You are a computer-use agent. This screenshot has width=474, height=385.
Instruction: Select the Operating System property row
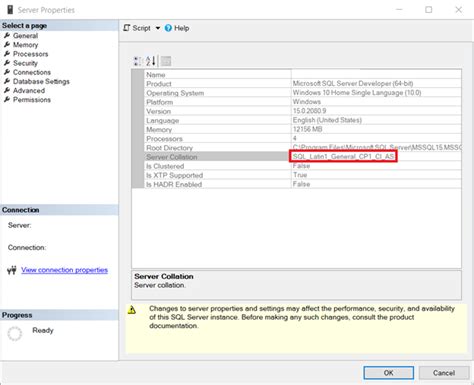click(303, 93)
